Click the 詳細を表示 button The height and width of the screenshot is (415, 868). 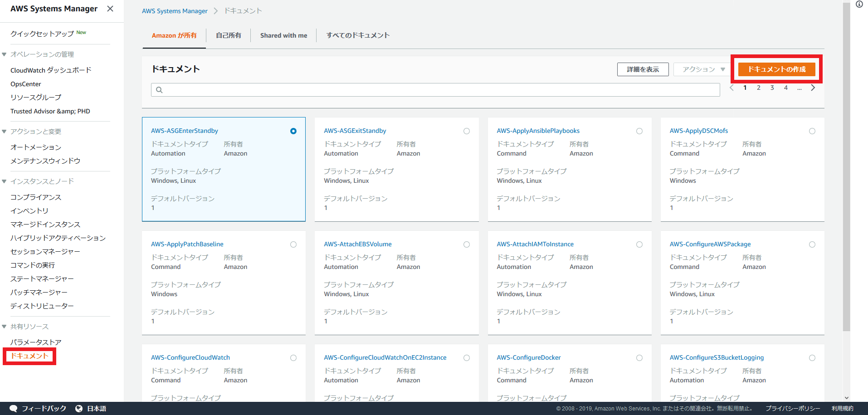point(643,69)
